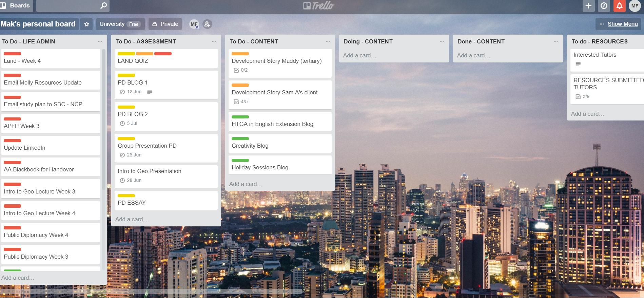The height and width of the screenshot is (298, 644).
Task: Add a card to Done - CONTENT
Action: point(473,55)
